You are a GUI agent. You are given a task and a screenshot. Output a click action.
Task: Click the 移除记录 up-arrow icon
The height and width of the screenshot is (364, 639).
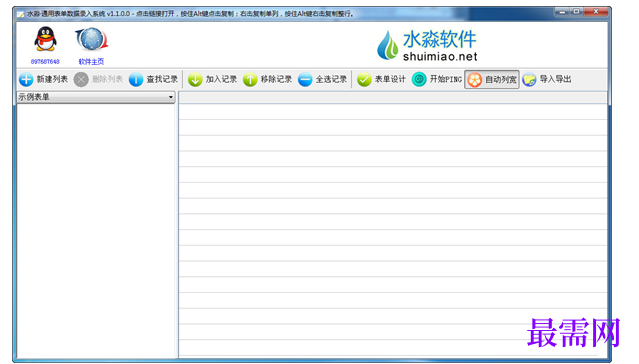click(x=250, y=79)
